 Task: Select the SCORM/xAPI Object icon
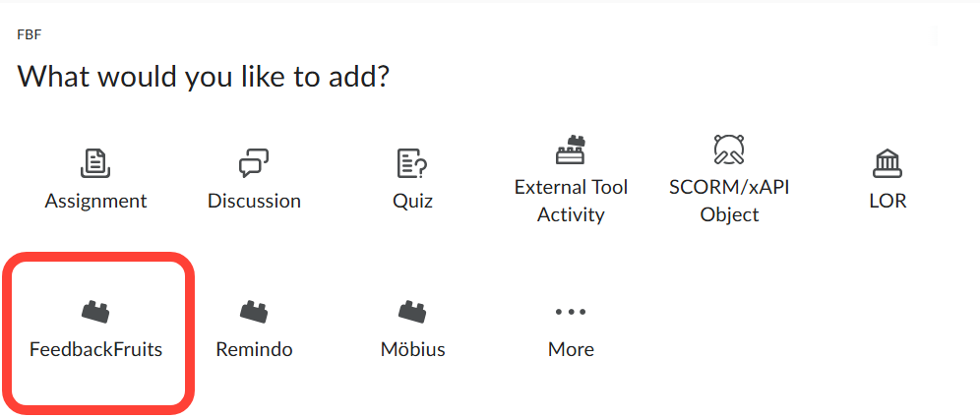point(729,150)
